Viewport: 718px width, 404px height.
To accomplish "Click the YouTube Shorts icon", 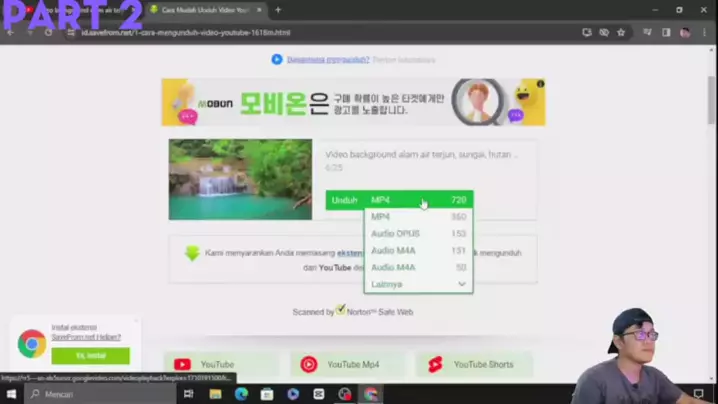I will point(435,365).
